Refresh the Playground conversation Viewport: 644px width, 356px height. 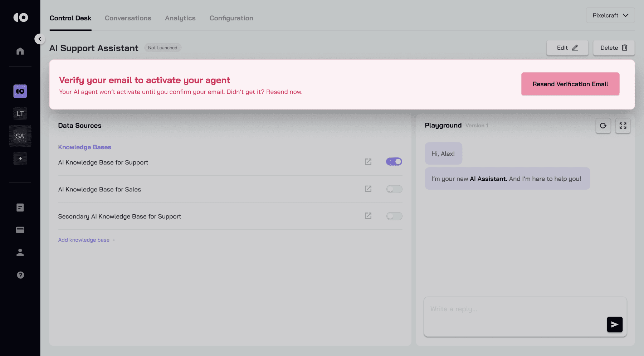tap(603, 126)
